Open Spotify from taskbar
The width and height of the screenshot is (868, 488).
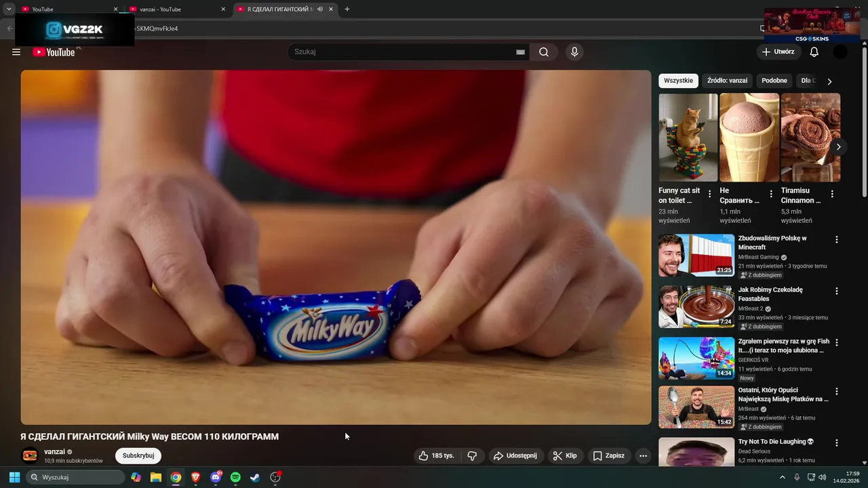235,477
